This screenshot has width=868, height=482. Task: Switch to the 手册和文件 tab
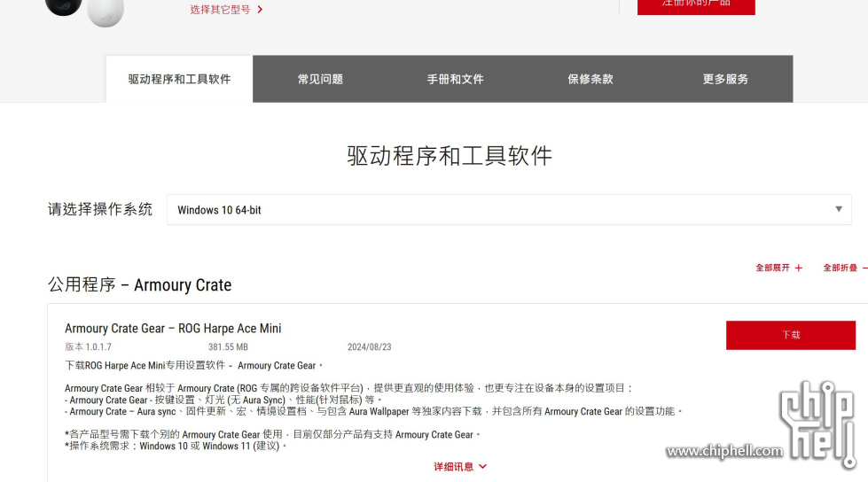(455, 79)
